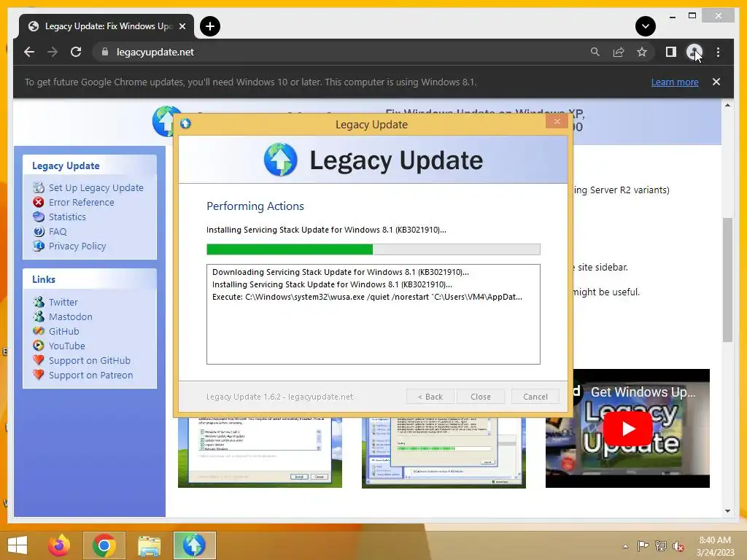Open the second progress screenshot thumbnail
Screen dimensions: 747x560
point(444,452)
